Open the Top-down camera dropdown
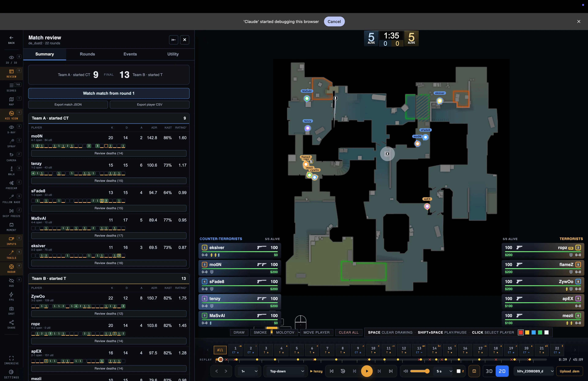 (x=286, y=371)
